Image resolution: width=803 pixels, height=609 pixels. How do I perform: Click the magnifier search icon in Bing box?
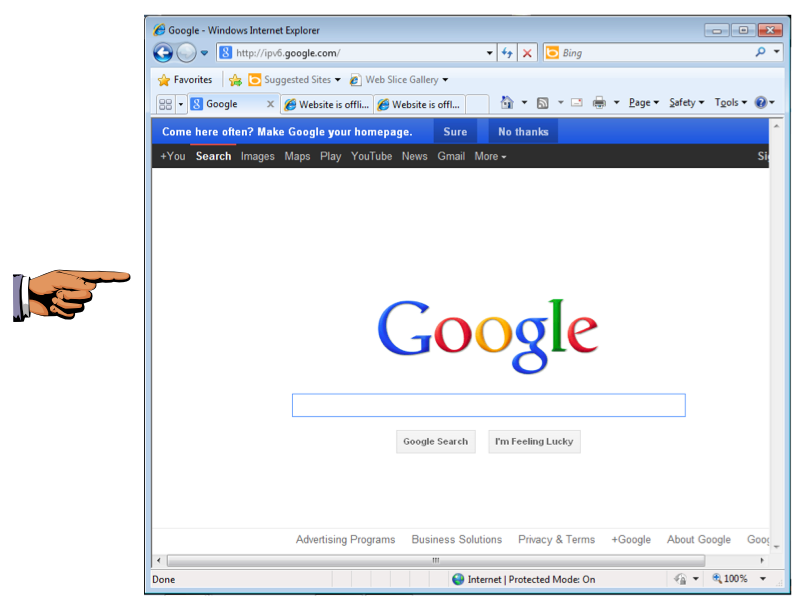point(760,52)
